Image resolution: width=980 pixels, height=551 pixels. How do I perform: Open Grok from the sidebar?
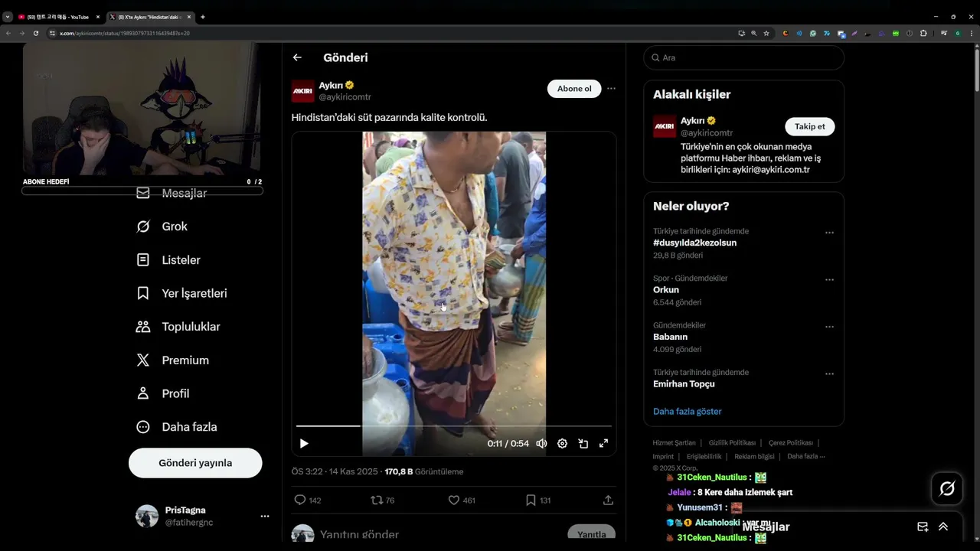(175, 227)
